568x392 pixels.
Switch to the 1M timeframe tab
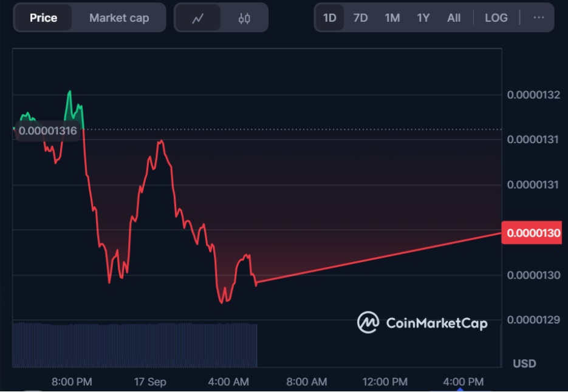pos(392,18)
